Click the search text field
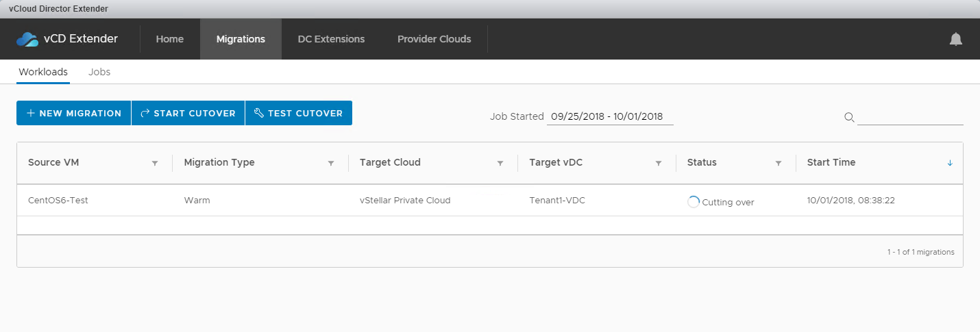Image resolution: width=980 pixels, height=332 pixels. [x=910, y=117]
